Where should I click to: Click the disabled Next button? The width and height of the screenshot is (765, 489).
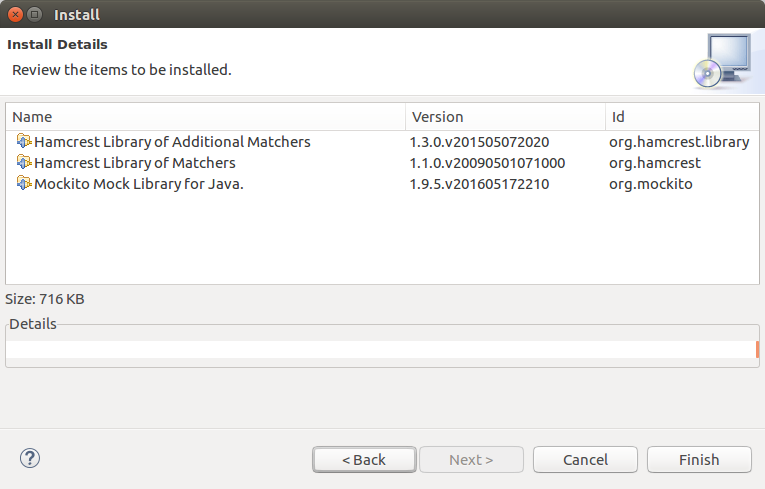471,460
